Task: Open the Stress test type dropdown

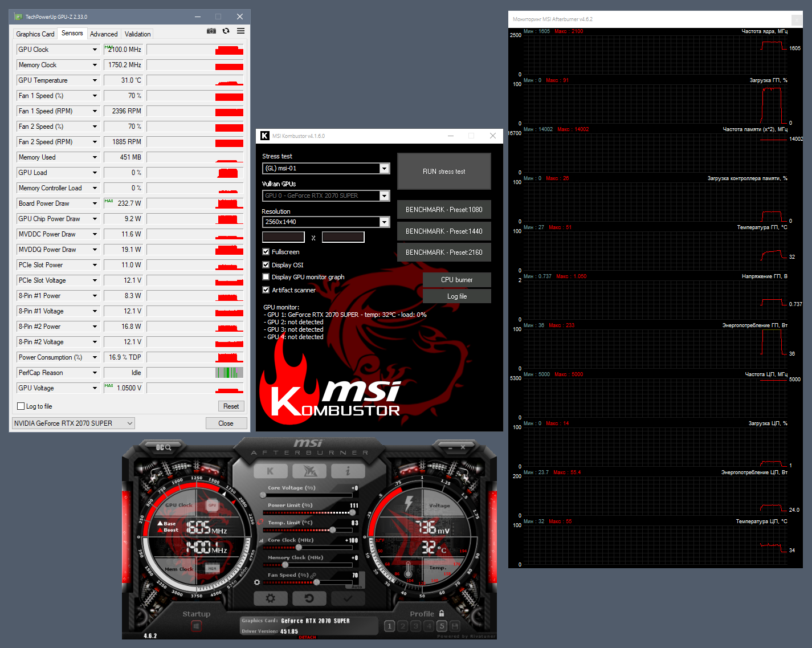Action: point(385,168)
